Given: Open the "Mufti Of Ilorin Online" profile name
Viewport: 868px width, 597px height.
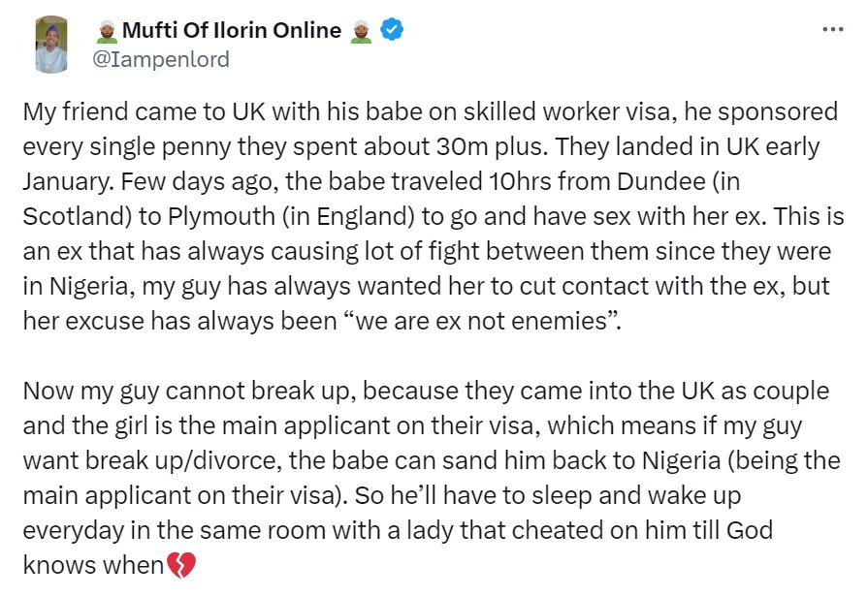Looking at the screenshot, I should point(232,31).
